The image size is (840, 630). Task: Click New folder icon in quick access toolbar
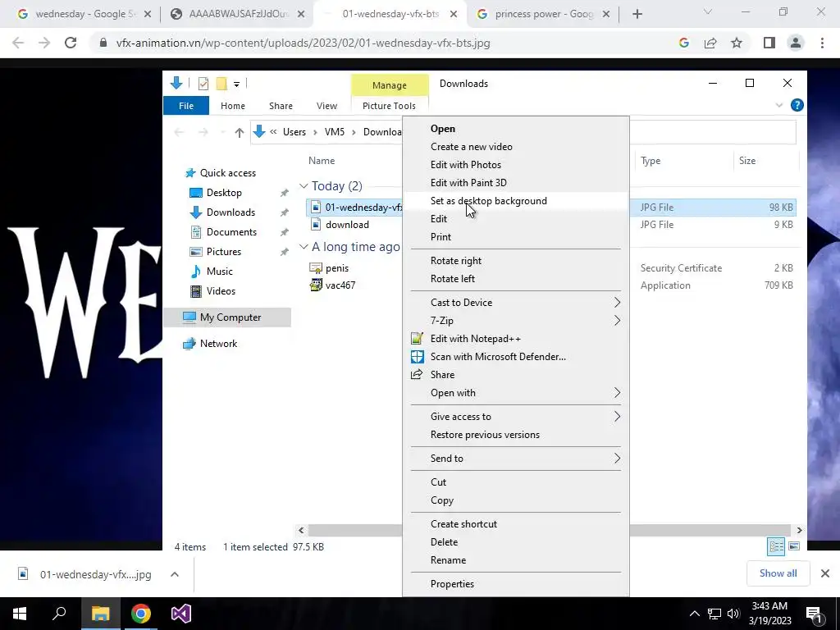[221, 84]
